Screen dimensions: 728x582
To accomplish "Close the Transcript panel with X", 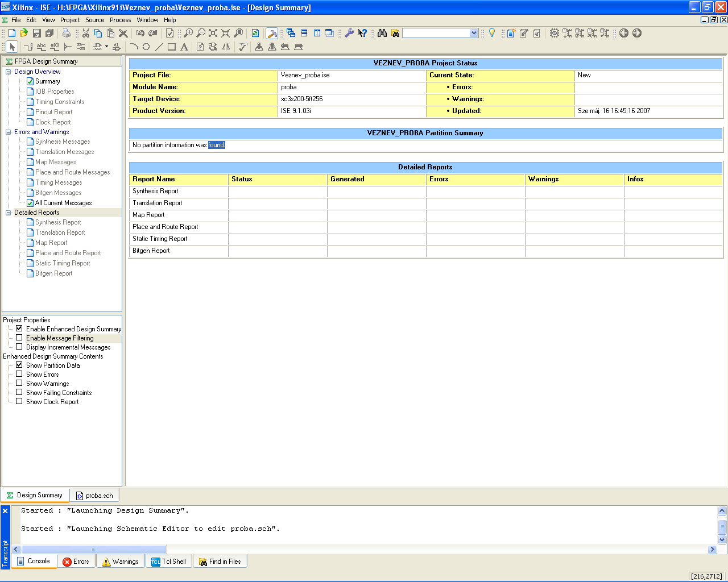I will coord(5,511).
